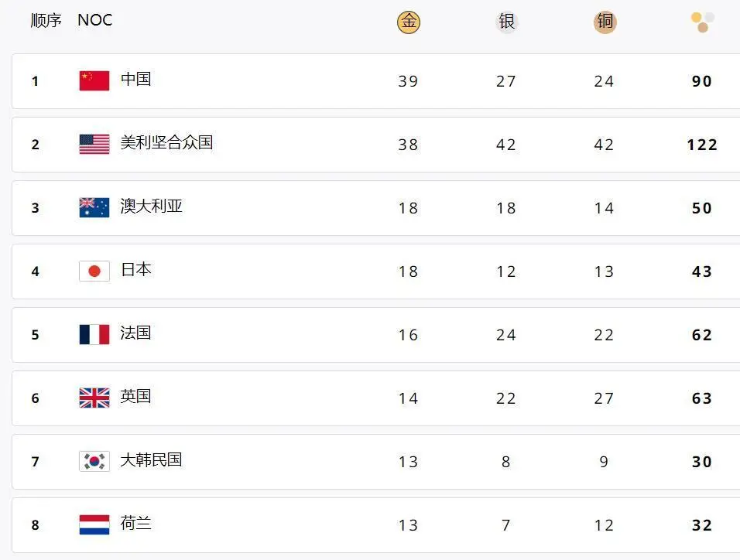Click the total medals icon
Viewport: 740px width, 560px height.
click(x=703, y=22)
